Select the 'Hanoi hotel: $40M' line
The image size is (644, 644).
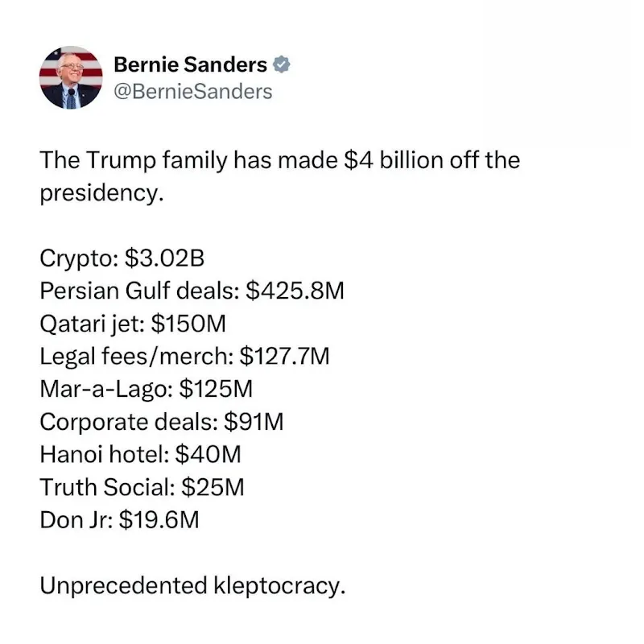[x=140, y=454]
